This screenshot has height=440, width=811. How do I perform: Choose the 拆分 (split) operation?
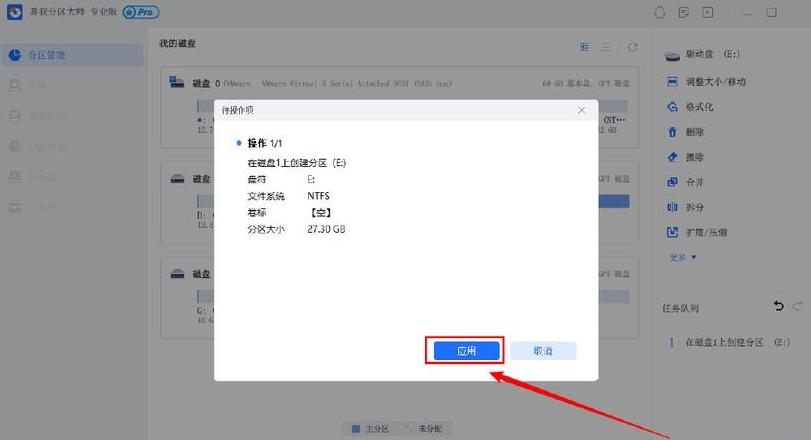coord(685,207)
